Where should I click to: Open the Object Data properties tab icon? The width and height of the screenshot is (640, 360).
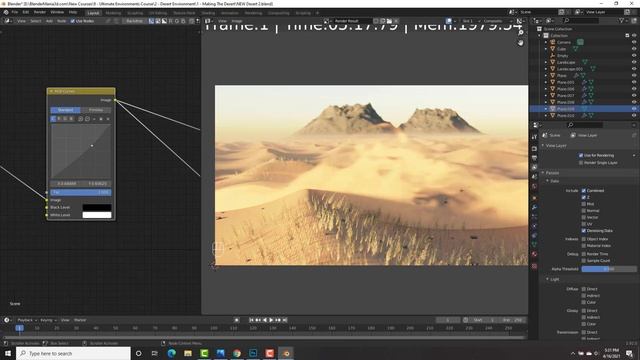pos(534,244)
